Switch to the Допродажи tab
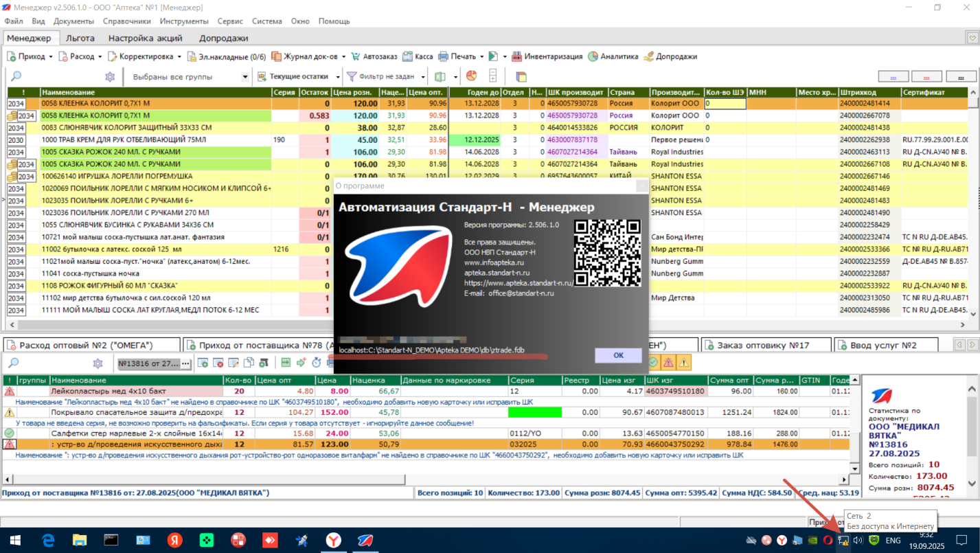The image size is (980, 553). (x=223, y=38)
